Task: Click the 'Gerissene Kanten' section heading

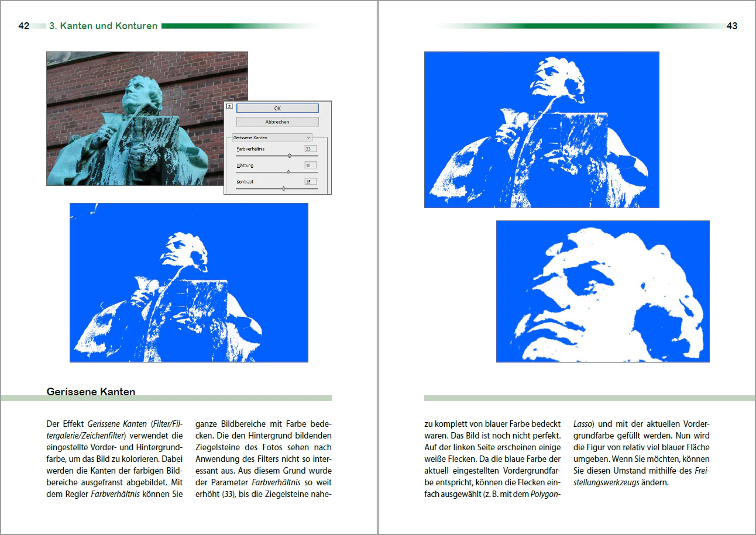Action: [x=91, y=392]
